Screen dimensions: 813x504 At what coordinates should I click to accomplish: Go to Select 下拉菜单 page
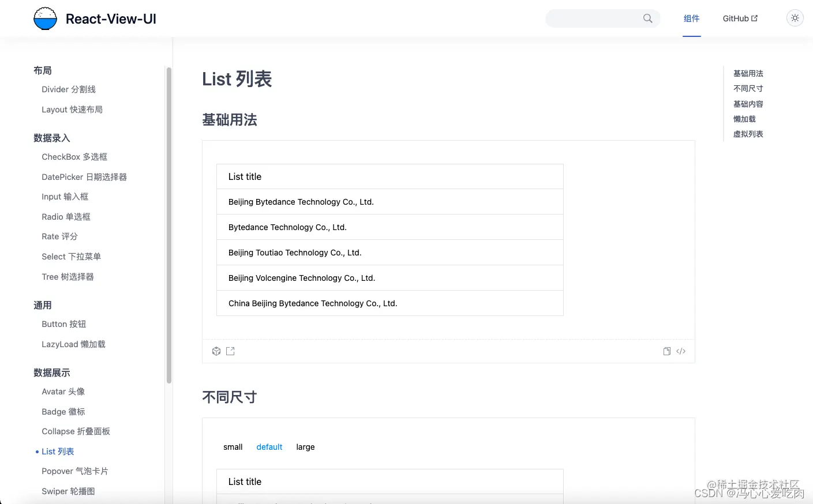coord(71,257)
